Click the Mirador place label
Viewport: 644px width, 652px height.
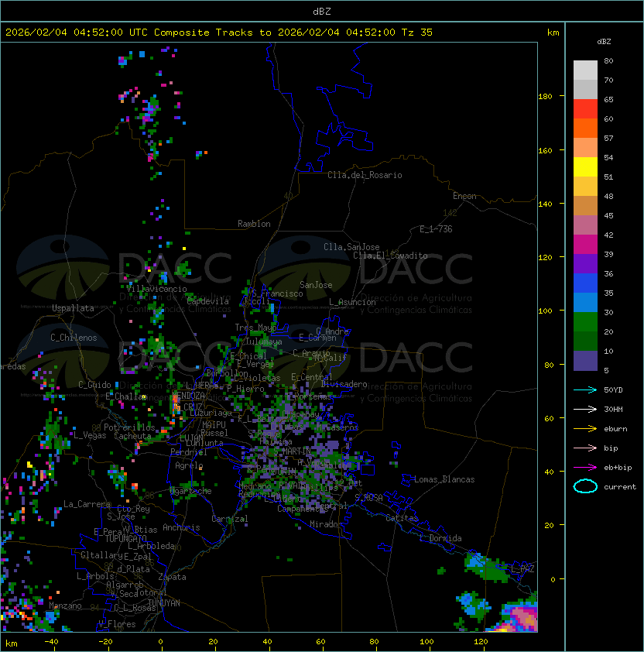327,524
